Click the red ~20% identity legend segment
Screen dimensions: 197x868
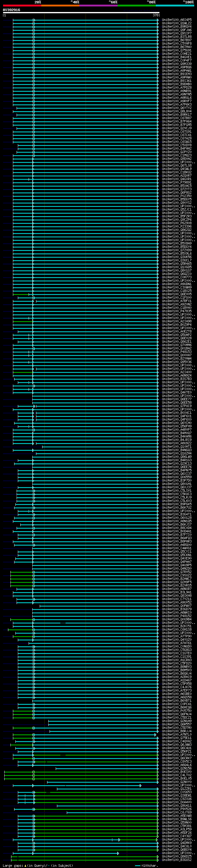point(22,6)
